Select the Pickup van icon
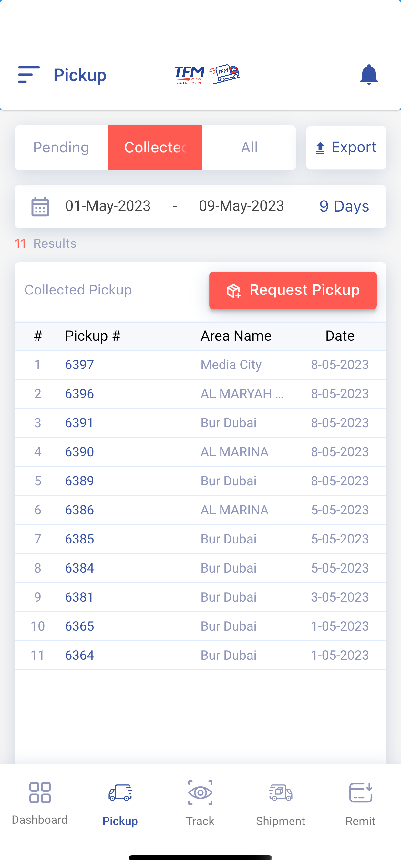Screen dimensions: 401x868 pyautogui.click(x=120, y=792)
